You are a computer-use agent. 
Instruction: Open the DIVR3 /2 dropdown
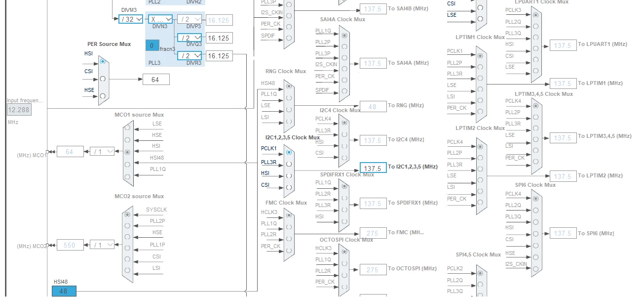coord(189,55)
